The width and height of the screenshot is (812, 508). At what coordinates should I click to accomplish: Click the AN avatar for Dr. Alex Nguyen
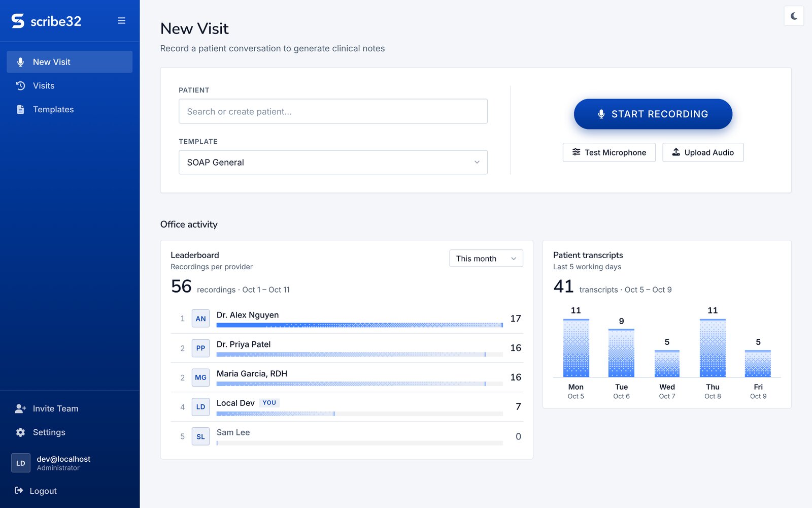click(x=200, y=319)
